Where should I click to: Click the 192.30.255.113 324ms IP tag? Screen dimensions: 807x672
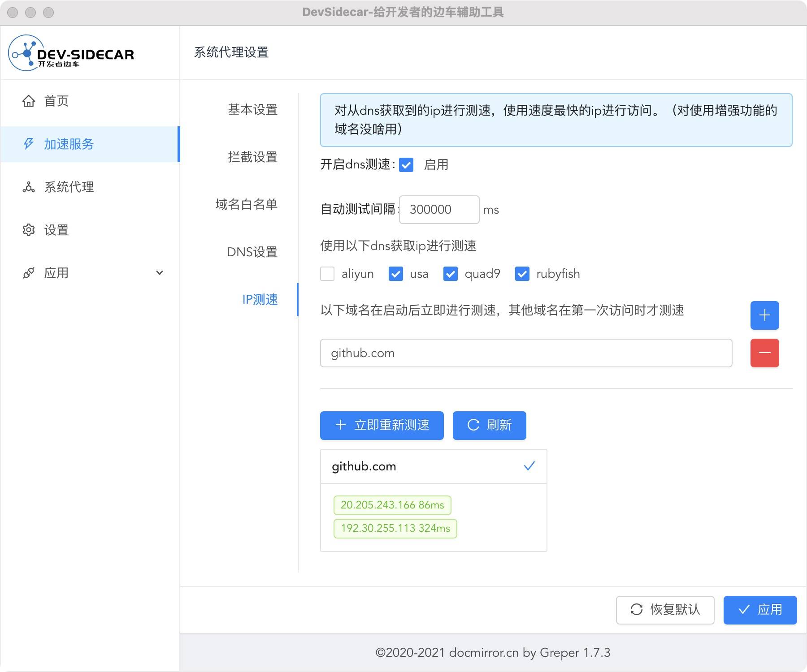tap(395, 528)
